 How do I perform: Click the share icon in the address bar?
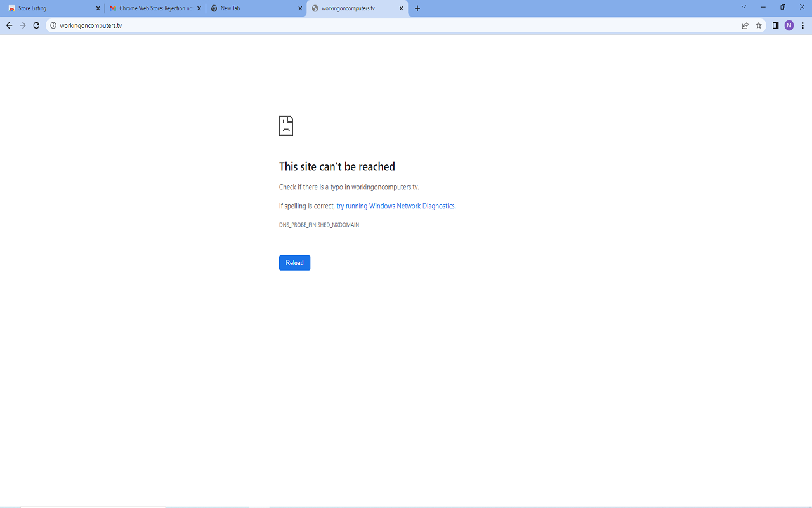(x=743, y=25)
